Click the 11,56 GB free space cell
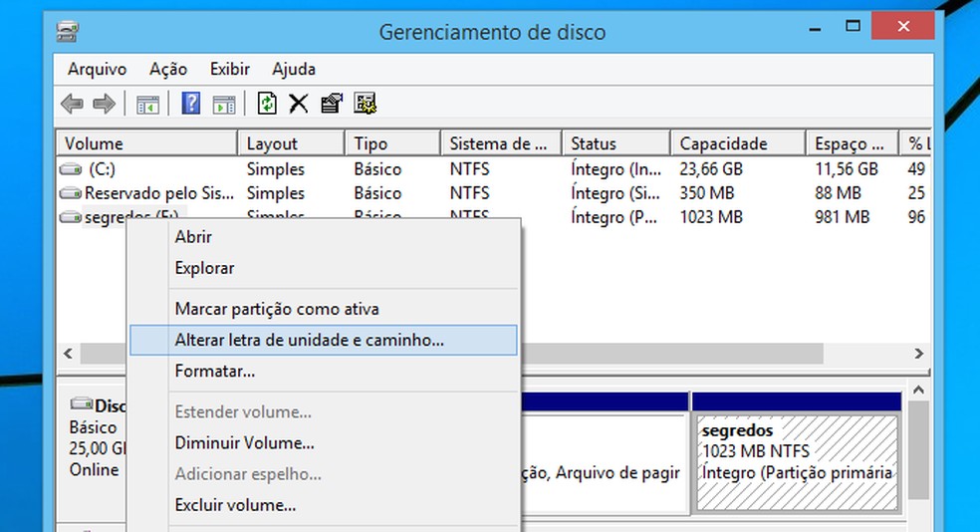Screen dimensions: 980x532 pyautogui.click(x=847, y=168)
